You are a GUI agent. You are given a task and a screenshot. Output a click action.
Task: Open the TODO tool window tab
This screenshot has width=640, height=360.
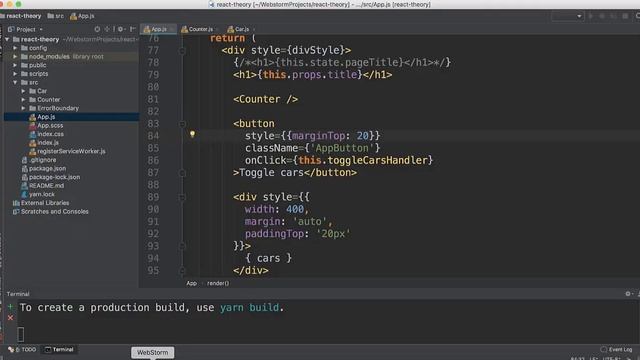(23, 349)
